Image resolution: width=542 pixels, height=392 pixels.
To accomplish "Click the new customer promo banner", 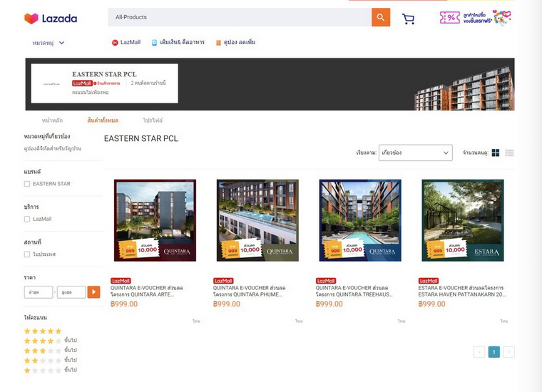I will tap(475, 17).
